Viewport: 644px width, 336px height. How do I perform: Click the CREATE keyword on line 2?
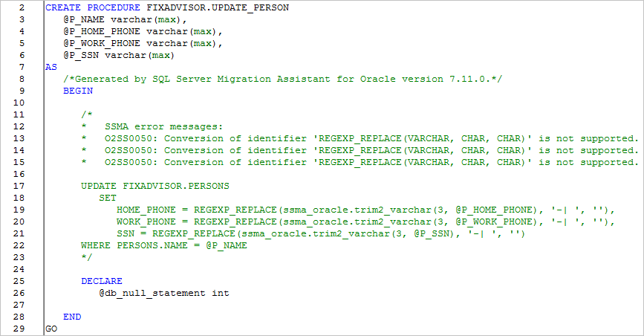click(63, 8)
